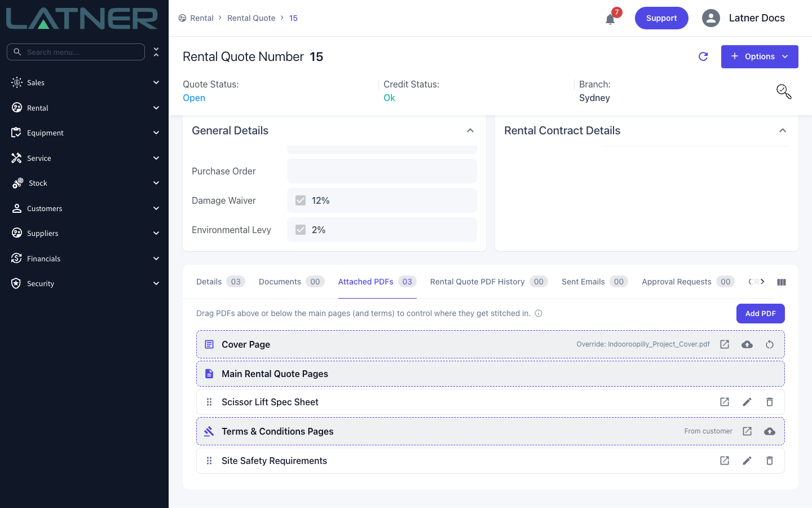Click the drag handle on Site Safety Requirements
The width and height of the screenshot is (812, 508).
(x=209, y=461)
